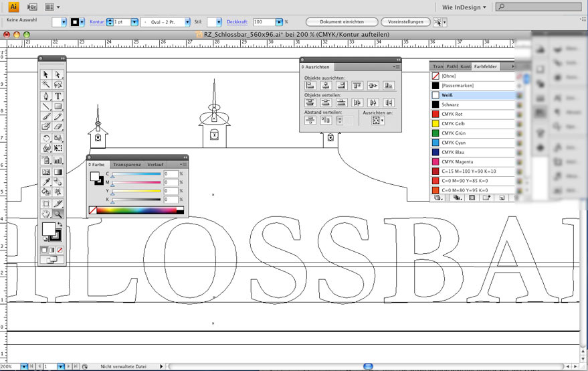588x371 pixels.
Task: Choose the Zoom magnifier tool
Action: (58, 214)
